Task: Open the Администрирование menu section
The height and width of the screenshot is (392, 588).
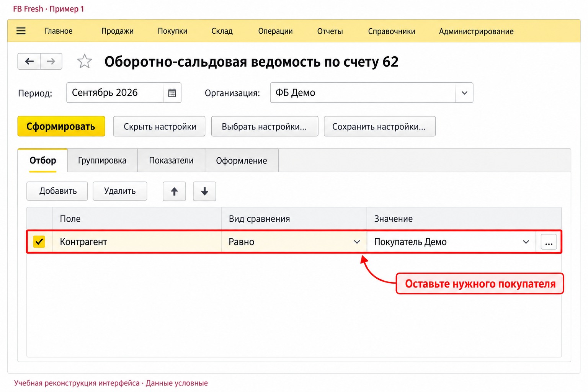Action: click(476, 31)
